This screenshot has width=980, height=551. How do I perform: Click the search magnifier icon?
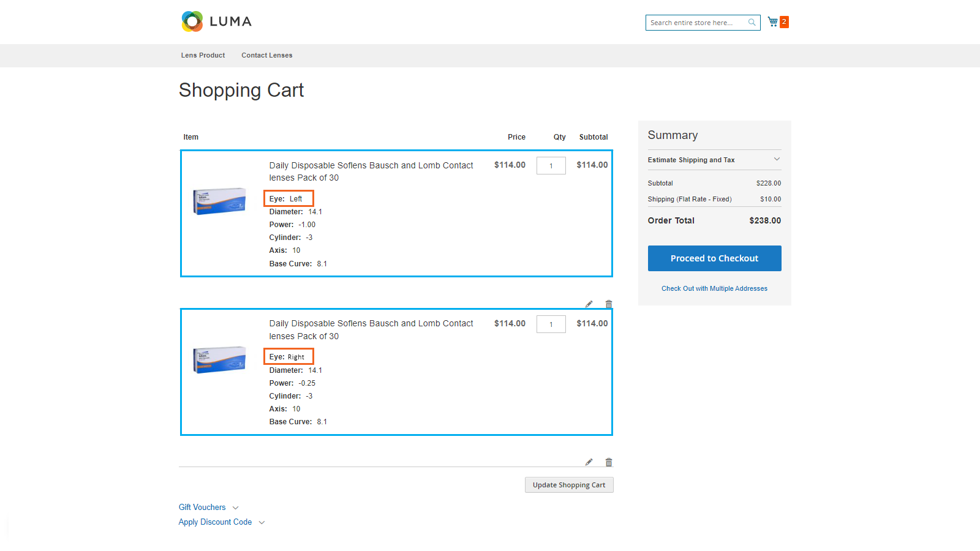pyautogui.click(x=752, y=23)
